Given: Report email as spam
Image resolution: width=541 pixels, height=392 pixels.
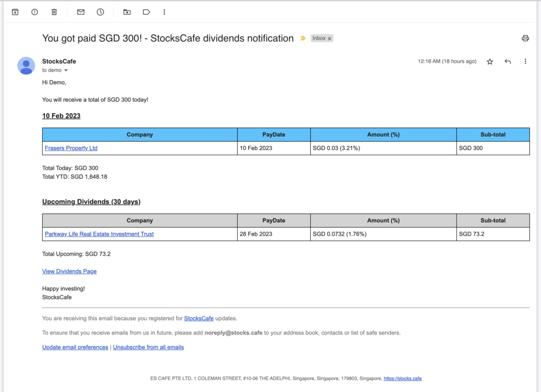Looking at the screenshot, I should (x=34, y=12).
